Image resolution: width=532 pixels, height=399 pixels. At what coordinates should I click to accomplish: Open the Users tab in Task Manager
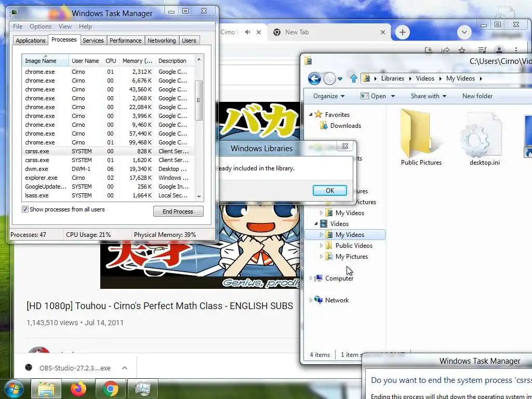(x=189, y=41)
